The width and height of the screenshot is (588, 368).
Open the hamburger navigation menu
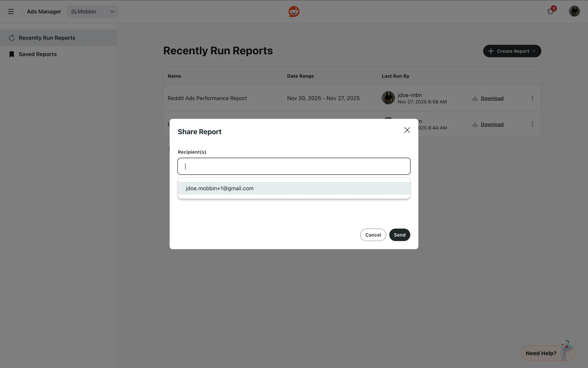11,12
